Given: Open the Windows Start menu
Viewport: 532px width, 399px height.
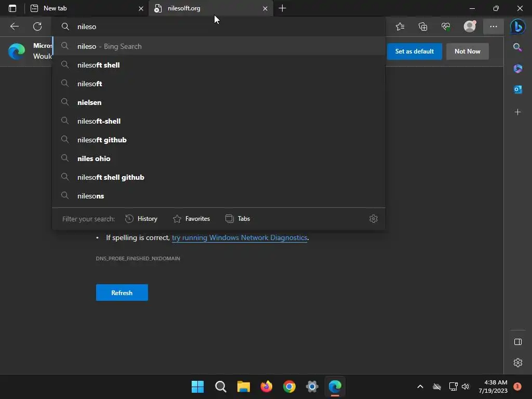Looking at the screenshot, I should point(197,387).
